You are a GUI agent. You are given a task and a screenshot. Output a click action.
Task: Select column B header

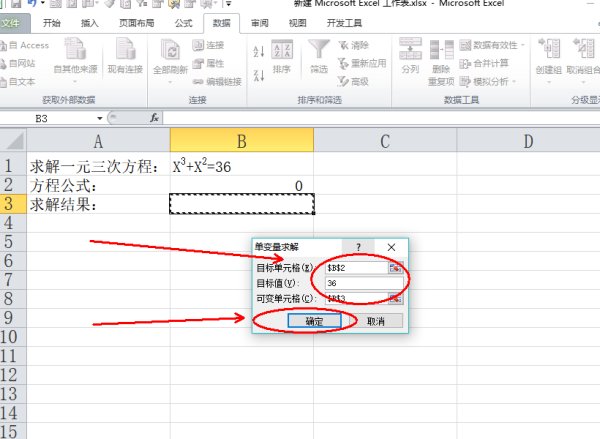click(x=242, y=141)
